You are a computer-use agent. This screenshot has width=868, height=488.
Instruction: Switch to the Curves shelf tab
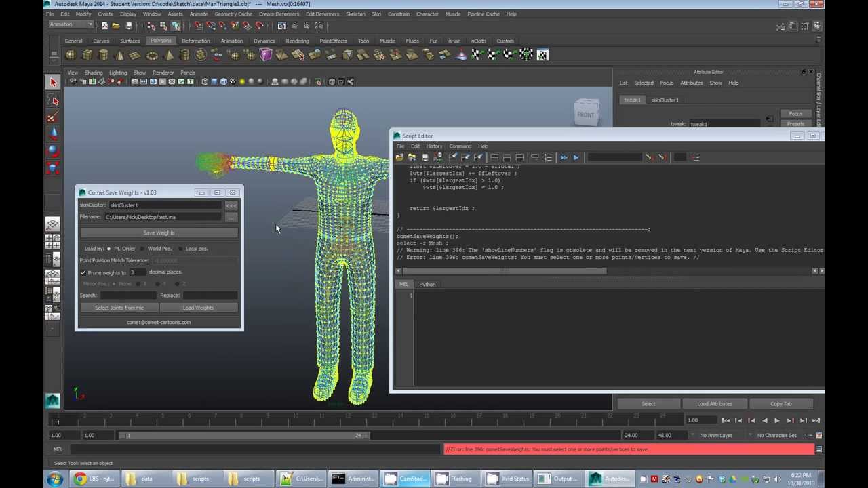point(101,41)
